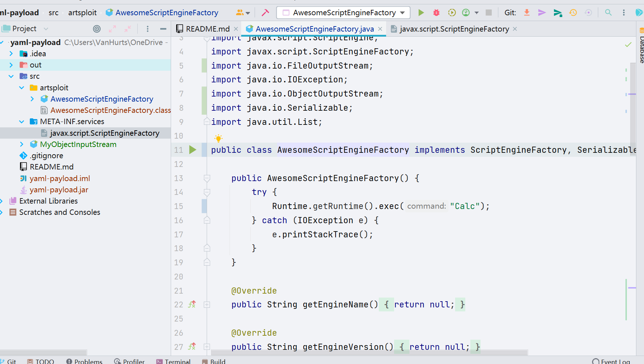
Task: Update project from Git
Action: tap(527, 12)
